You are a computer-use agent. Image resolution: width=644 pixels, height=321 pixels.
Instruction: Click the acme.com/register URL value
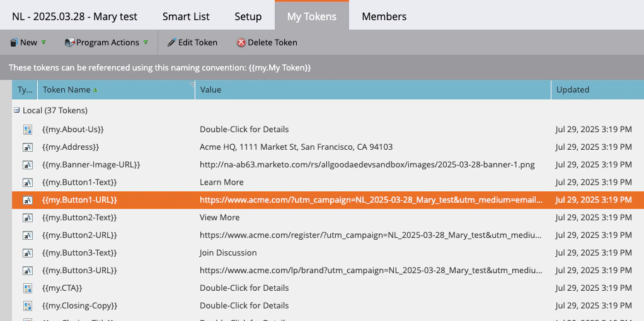[x=371, y=235]
